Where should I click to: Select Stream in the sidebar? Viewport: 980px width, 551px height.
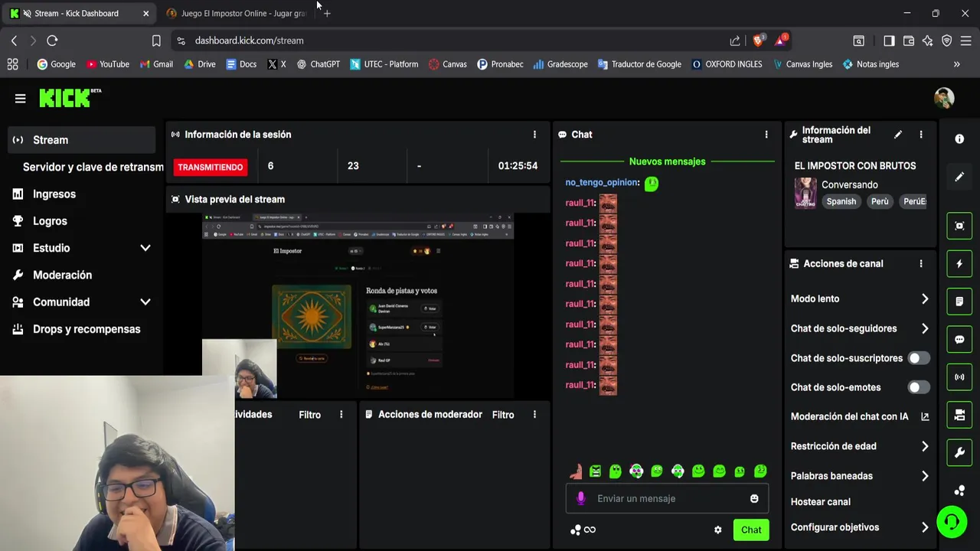pyautogui.click(x=82, y=140)
